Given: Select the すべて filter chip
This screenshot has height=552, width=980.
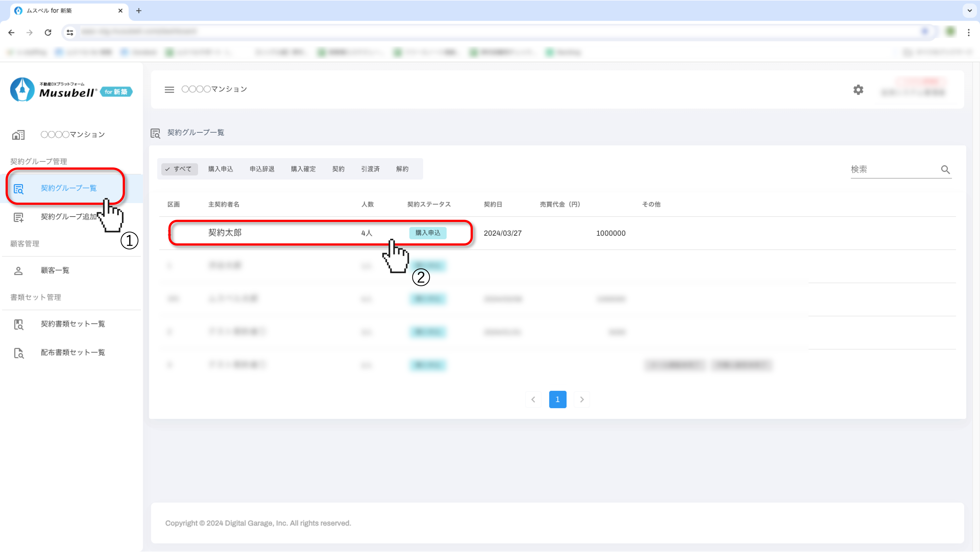Looking at the screenshot, I should [x=179, y=169].
